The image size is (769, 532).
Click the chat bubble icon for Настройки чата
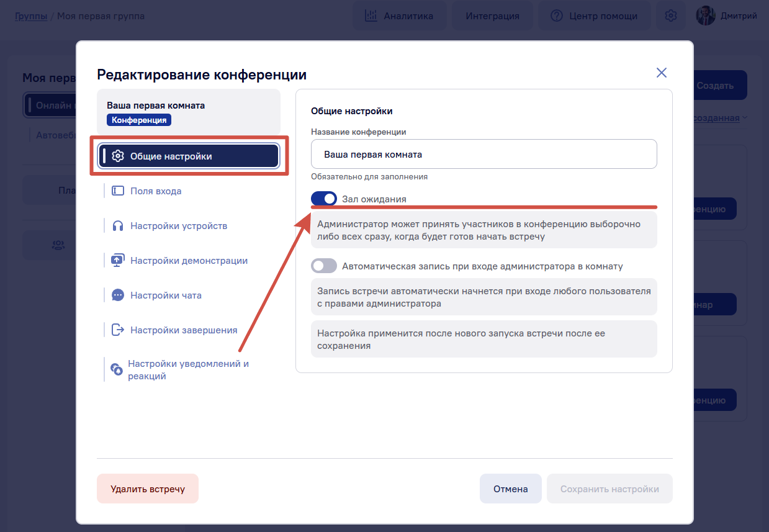pyautogui.click(x=118, y=295)
